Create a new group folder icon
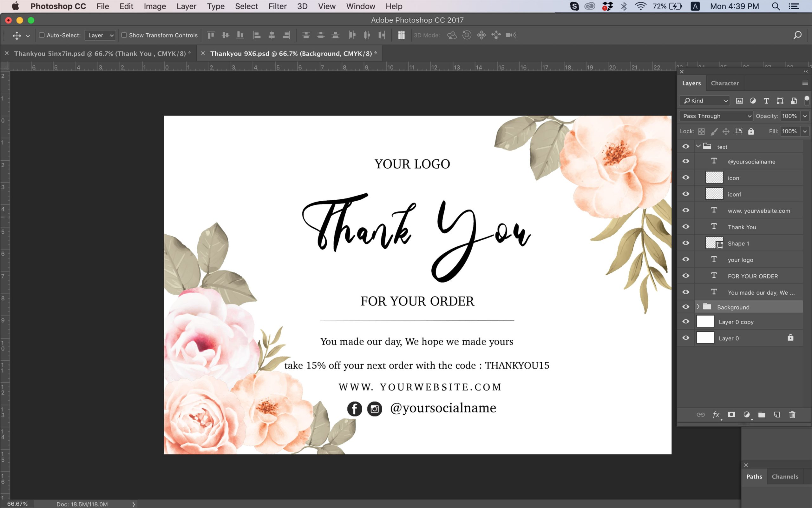The width and height of the screenshot is (812, 508). click(x=762, y=415)
